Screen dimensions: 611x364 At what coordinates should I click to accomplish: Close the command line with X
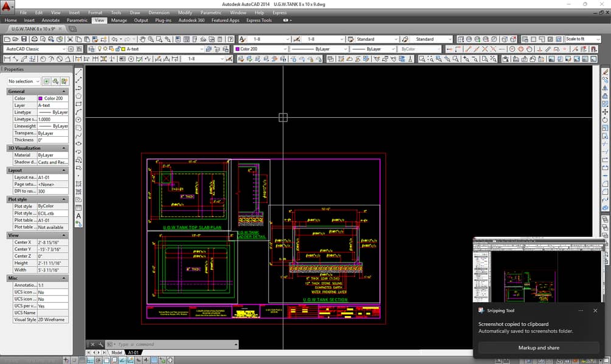pyautogui.click(x=92, y=344)
